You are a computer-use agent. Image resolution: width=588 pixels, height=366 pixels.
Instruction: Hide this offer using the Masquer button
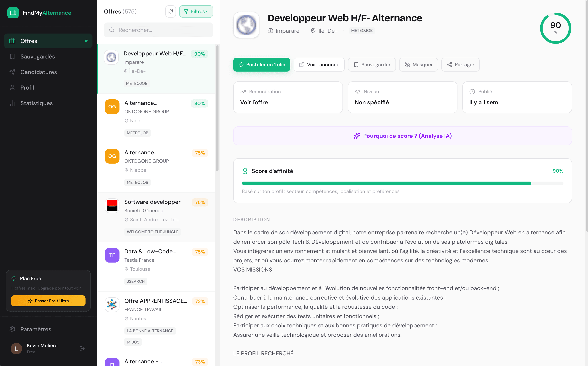418,65
